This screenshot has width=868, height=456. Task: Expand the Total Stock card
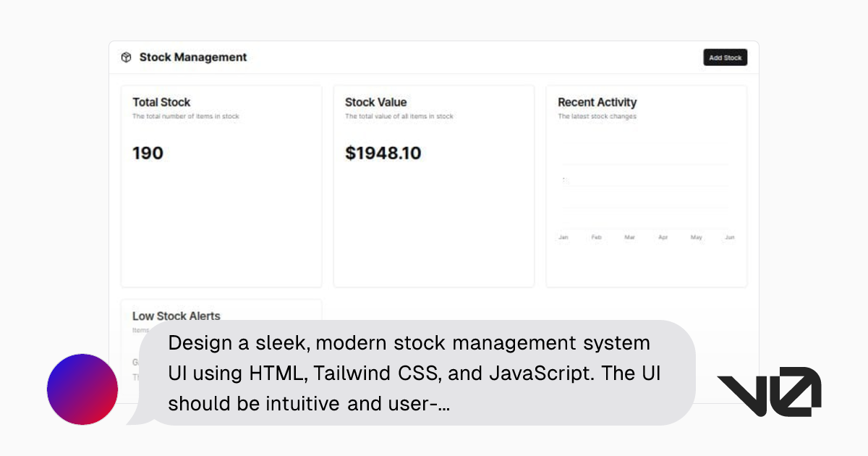click(x=221, y=185)
